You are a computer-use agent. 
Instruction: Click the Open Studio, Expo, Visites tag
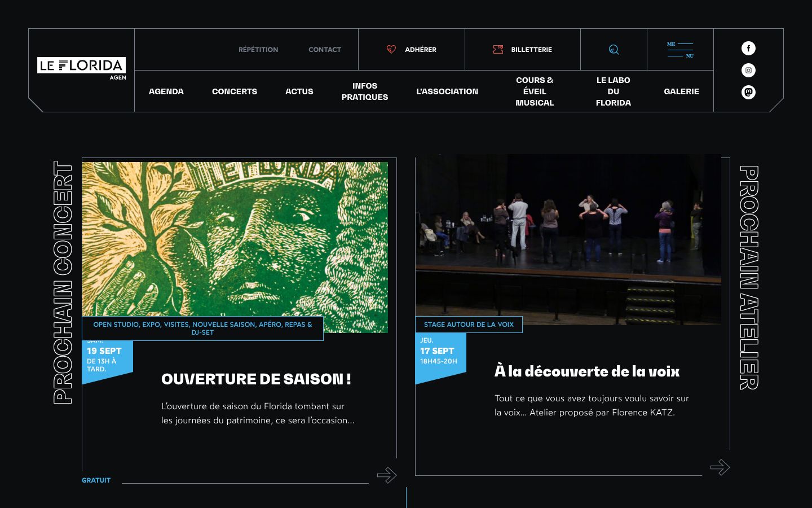point(202,329)
